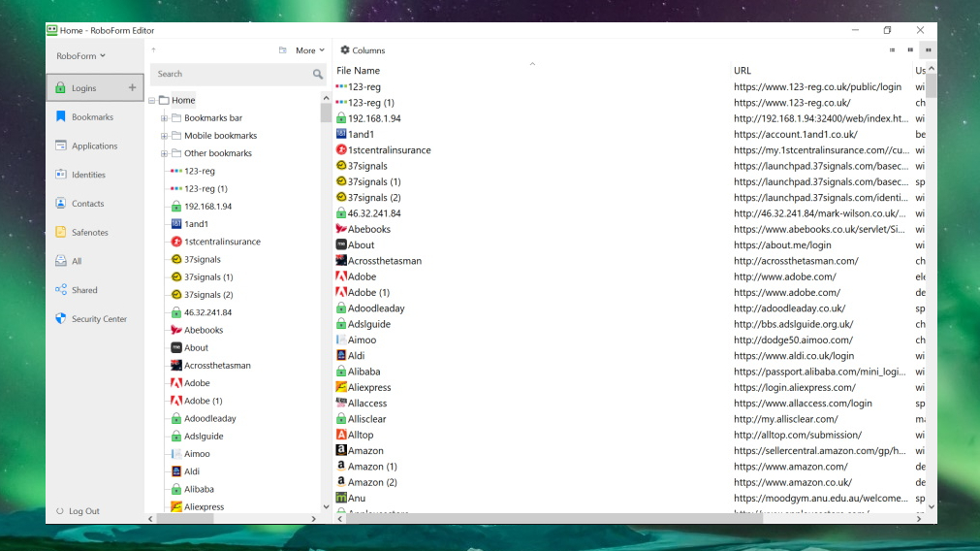Screen dimensions: 980x551
Task: Click the Aldi icon in file list
Action: [x=341, y=355]
